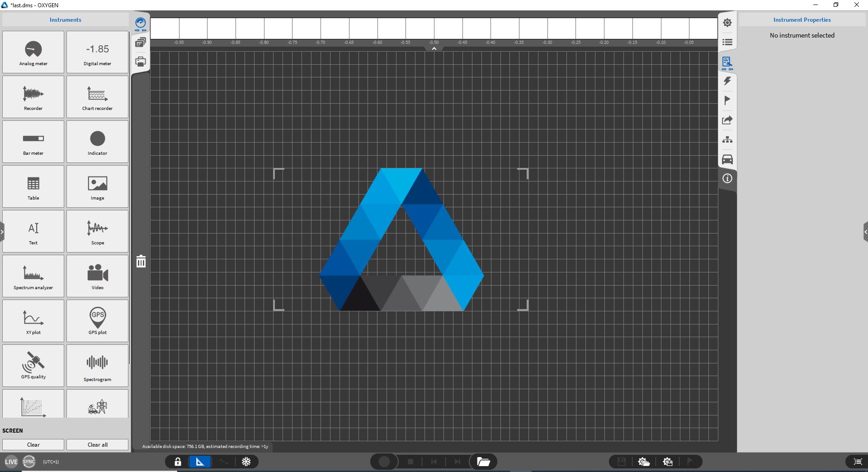This screenshot has height=472, width=868.
Task: Switch to the report print tab
Action: point(141,62)
